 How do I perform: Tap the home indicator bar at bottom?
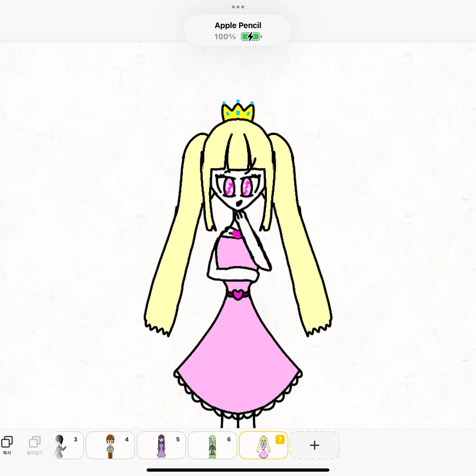coord(238,470)
